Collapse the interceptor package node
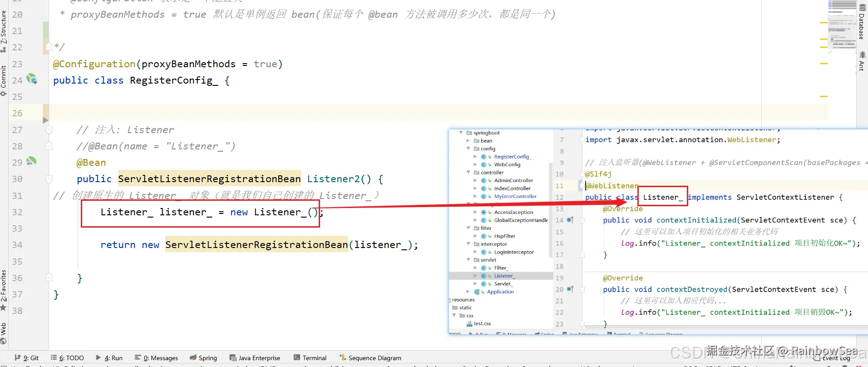Image resolution: width=868 pixels, height=367 pixels. [x=468, y=244]
